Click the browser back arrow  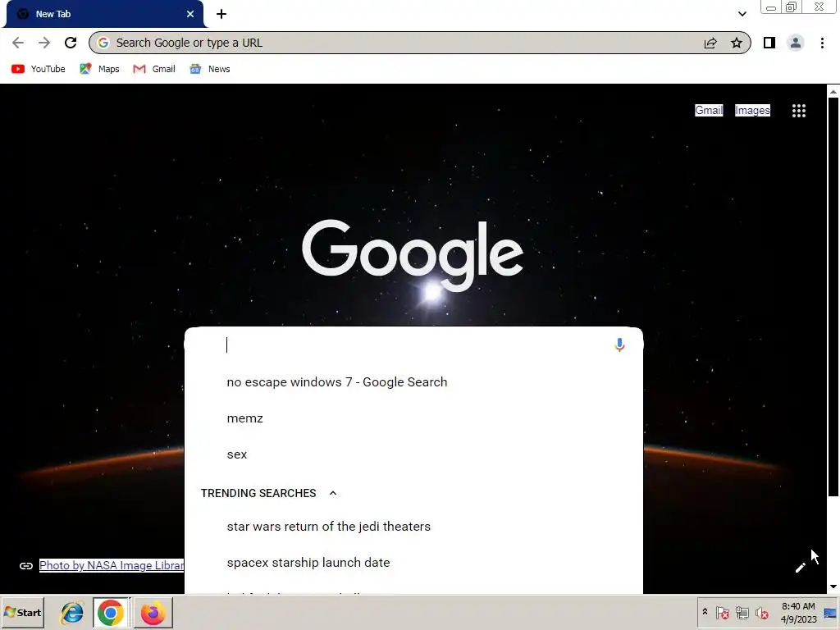pos(18,43)
